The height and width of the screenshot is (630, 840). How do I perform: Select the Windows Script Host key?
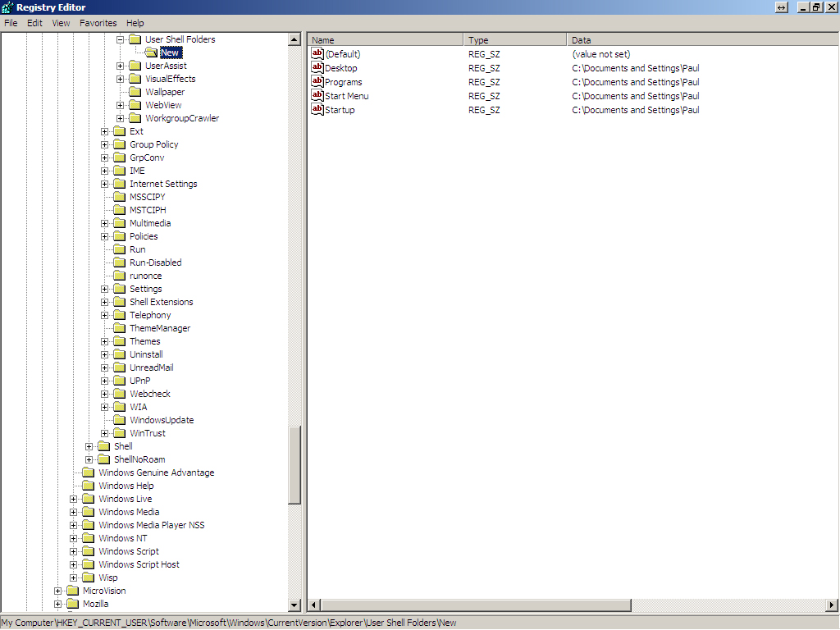139,564
